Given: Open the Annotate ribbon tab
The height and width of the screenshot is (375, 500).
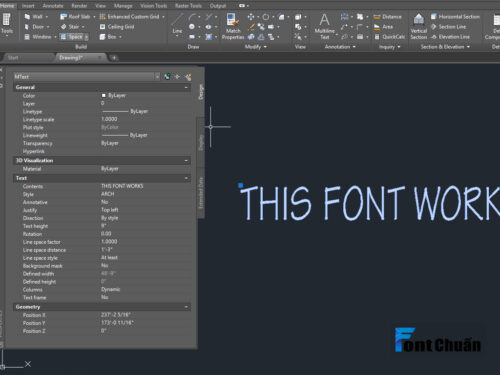Looking at the screenshot, I should [53, 6].
